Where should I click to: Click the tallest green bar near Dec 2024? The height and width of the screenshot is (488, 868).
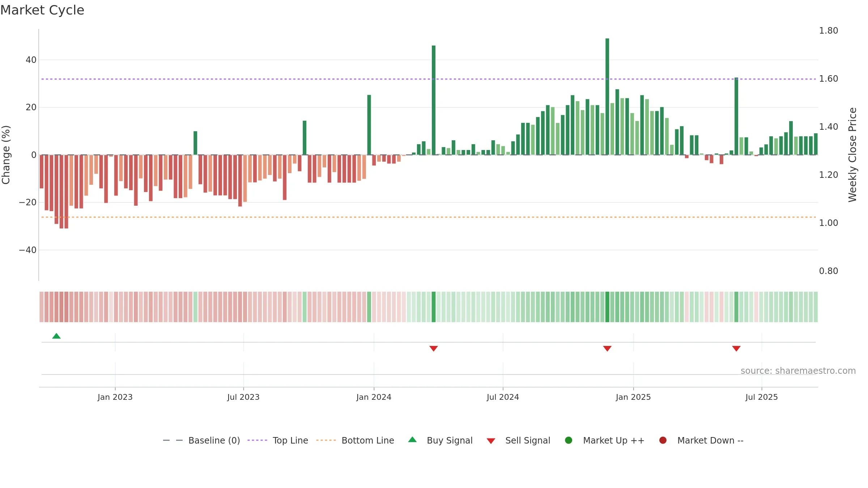click(607, 97)
